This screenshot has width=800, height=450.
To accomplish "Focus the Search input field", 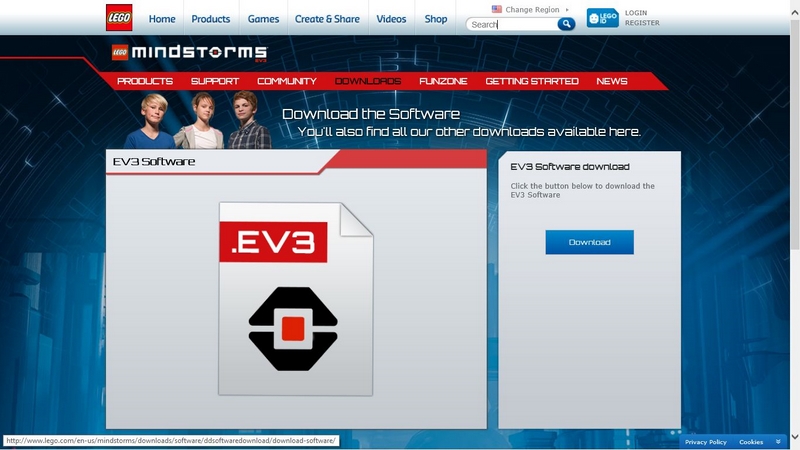I will coord(512,24).
